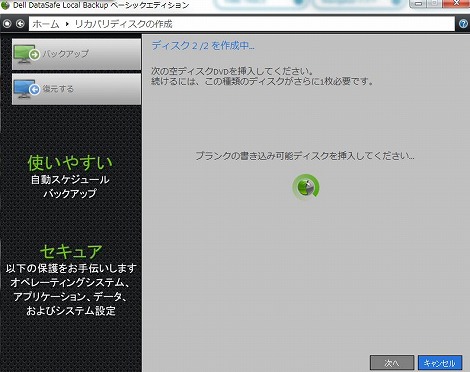Viewport: 470px width, 372px height.
Task: Click the キャンセル button
Action: [x=440, y=363]
